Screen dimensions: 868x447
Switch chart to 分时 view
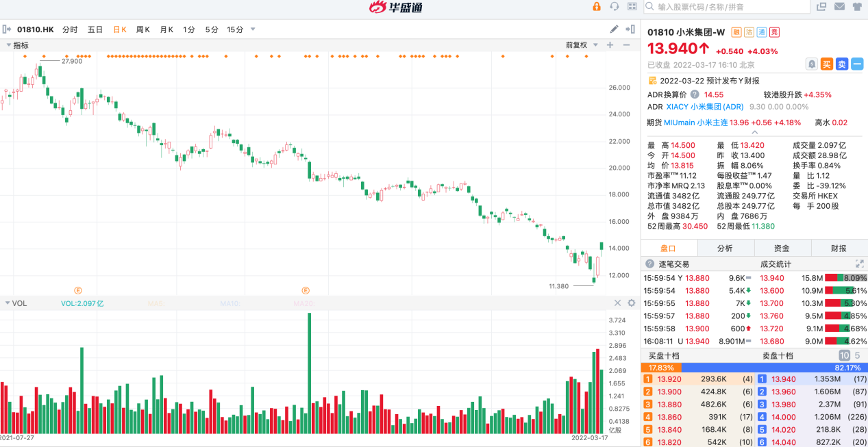point(70,29)
